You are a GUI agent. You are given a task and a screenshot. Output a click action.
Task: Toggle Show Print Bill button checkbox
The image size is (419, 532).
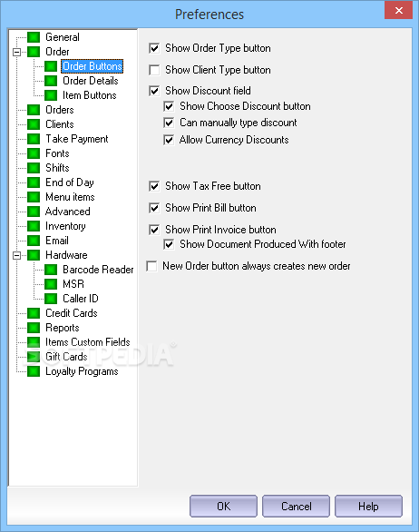154,208
